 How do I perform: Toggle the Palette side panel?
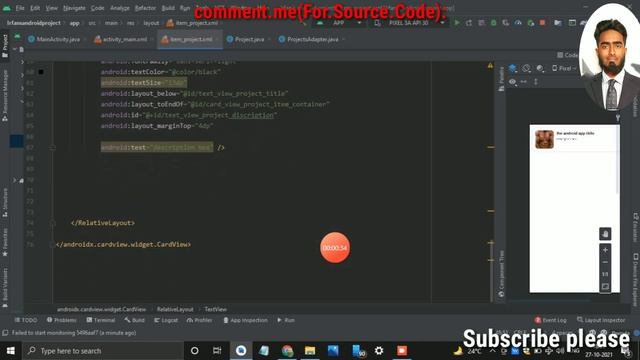tap(501, 79)
